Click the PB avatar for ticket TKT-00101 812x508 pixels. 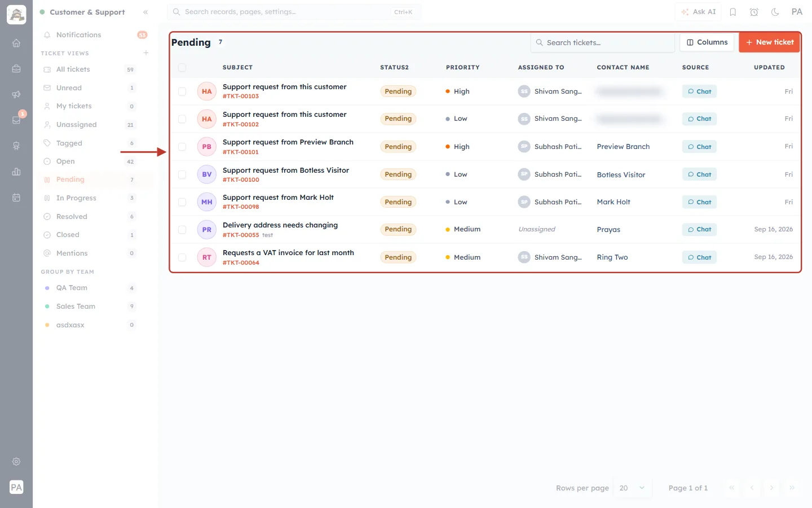click(207, 147)
